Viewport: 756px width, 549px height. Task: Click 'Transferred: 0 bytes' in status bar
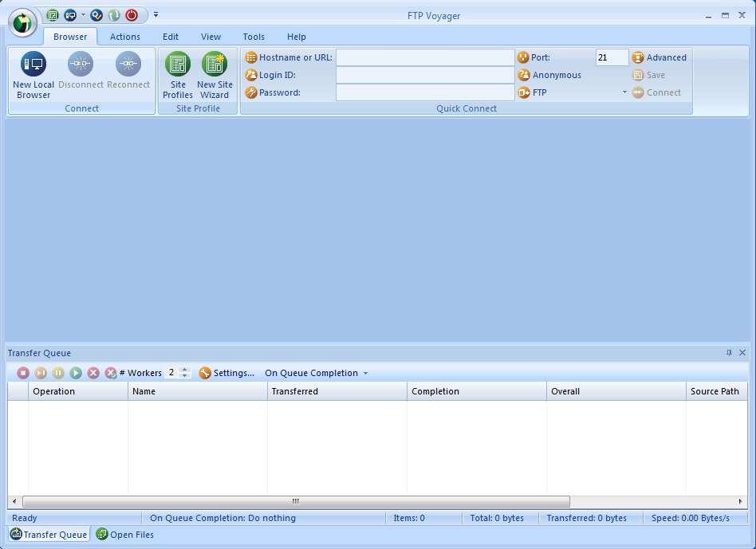click(586, 518)
